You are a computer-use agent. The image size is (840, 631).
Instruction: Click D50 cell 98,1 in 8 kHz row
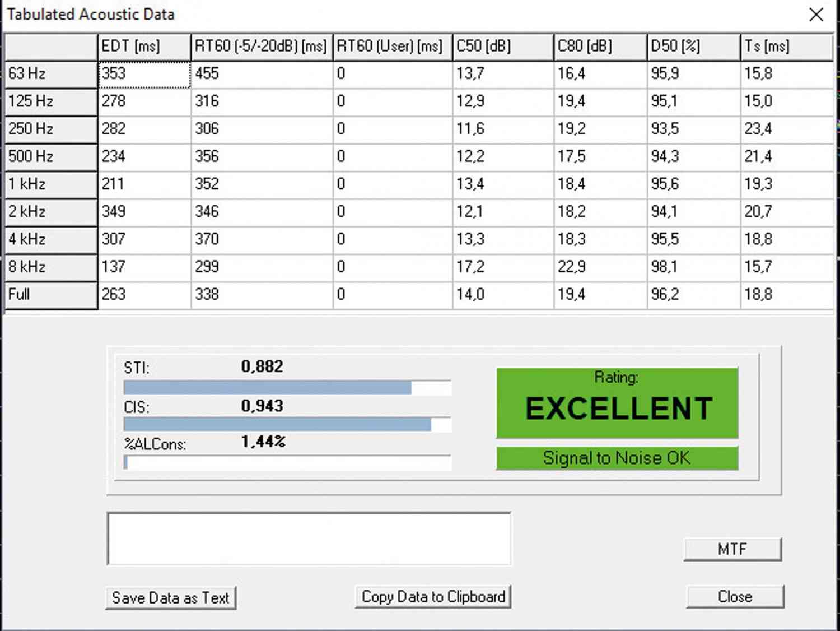[694, 267]
